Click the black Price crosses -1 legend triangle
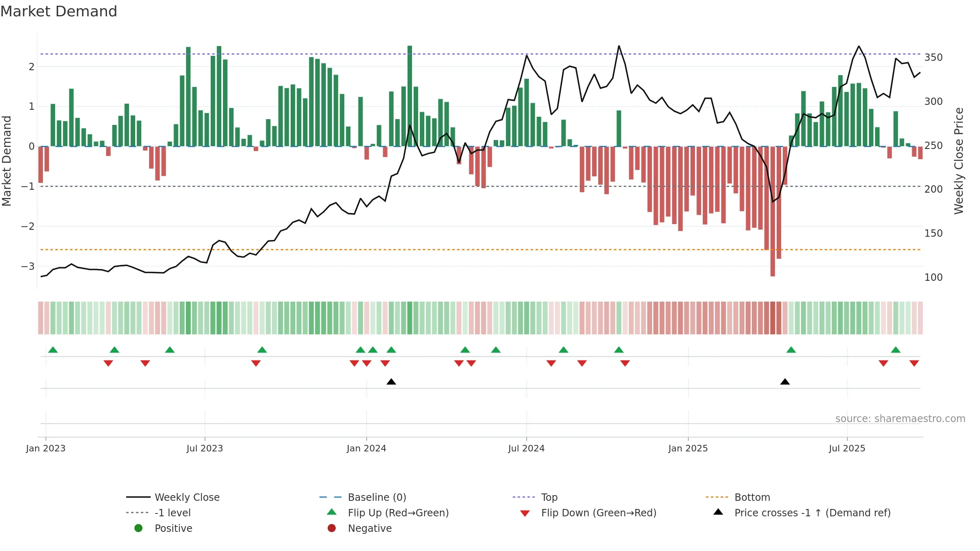This screenshot has height=551, width=980. pyautogui.click(x=718, y=512)
